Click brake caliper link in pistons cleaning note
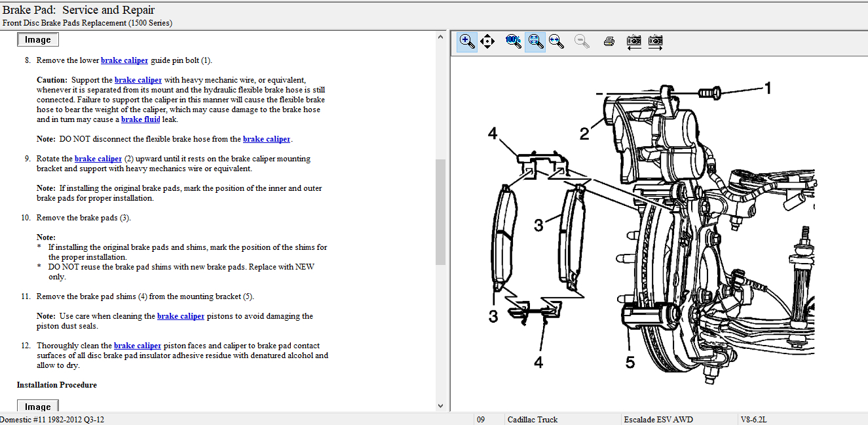 181,316
